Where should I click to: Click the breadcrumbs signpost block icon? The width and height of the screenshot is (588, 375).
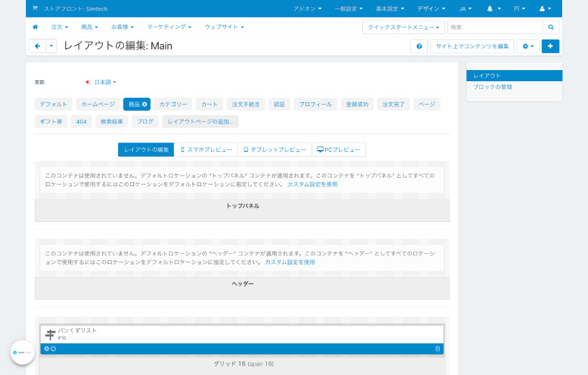50,334
